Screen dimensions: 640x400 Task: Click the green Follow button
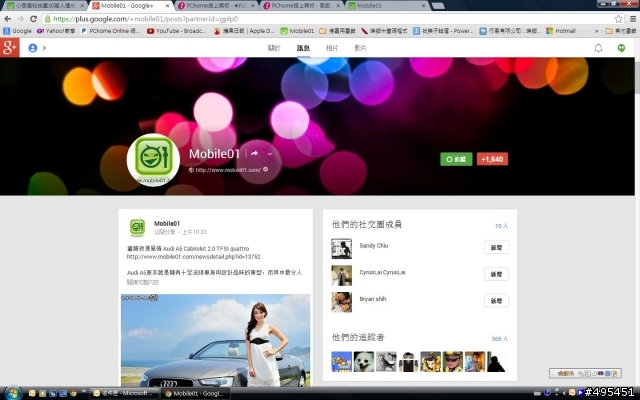coord(456,159)
